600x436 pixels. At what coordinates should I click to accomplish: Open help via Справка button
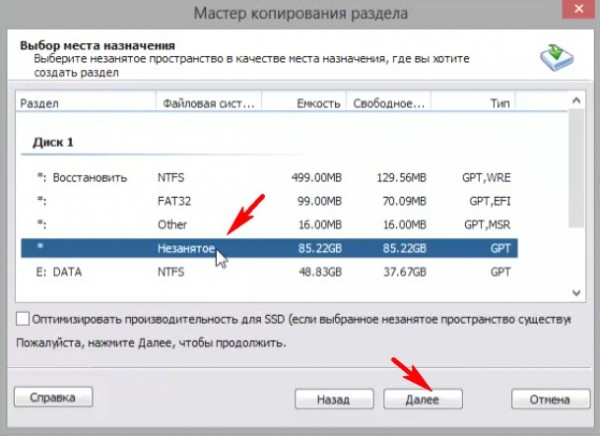point(53,397)
